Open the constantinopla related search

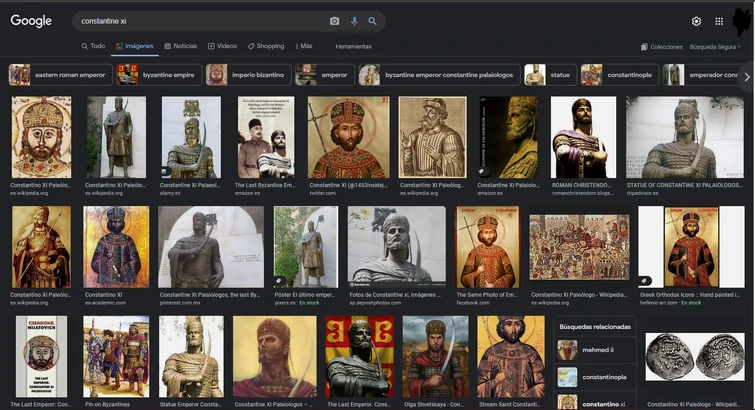click(x=595, y=377)
